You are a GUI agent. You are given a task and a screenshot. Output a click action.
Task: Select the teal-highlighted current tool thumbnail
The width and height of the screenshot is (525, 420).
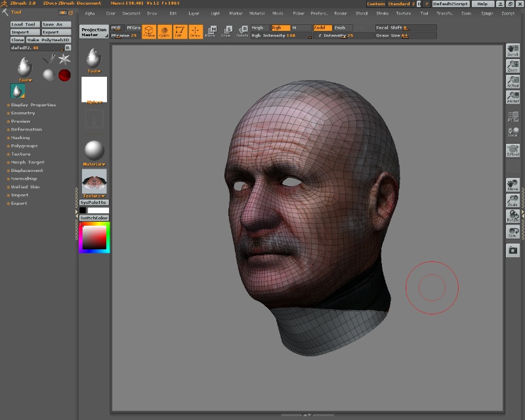pyautogui.click(x=18, y=91)
